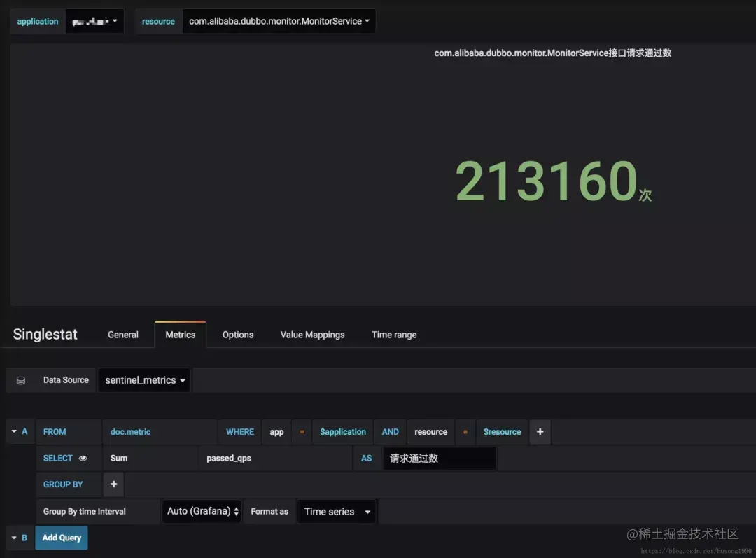
Task: Open Group By time interval Auto (Grafana) select
Action: [202, 511]
